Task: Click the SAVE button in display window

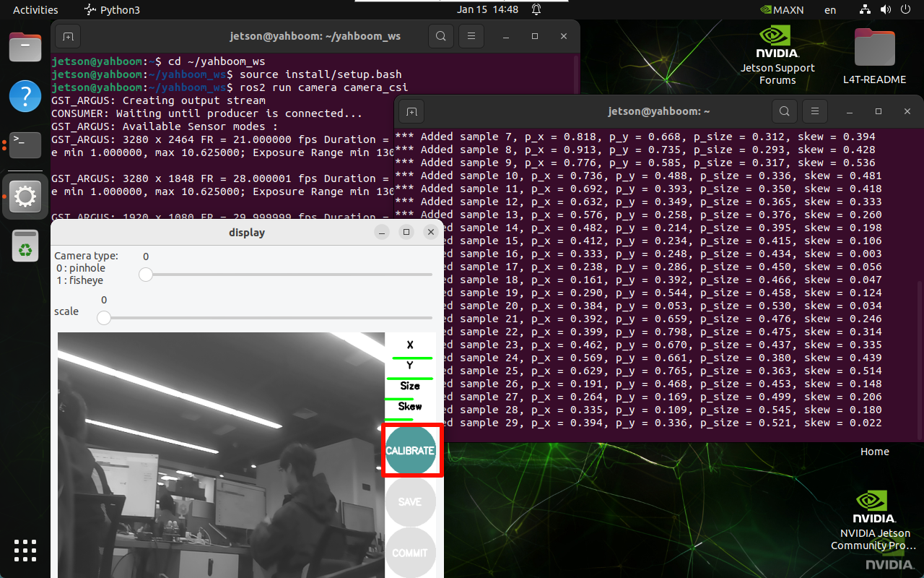Action: coord(411,501)
